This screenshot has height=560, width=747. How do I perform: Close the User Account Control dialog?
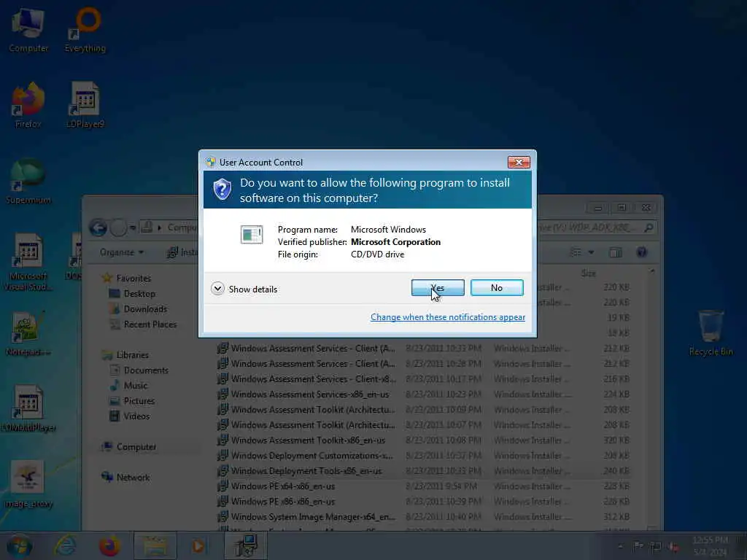tap(519, 163)
